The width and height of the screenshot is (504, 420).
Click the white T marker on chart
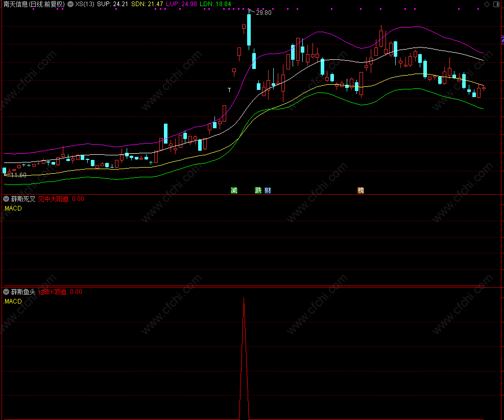coord(229,90)
